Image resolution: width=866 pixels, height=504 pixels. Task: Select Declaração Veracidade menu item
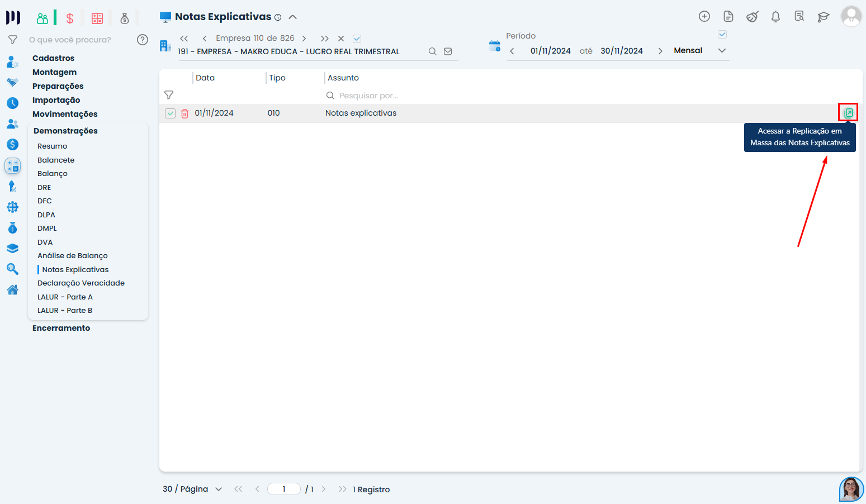click(81, 283)
